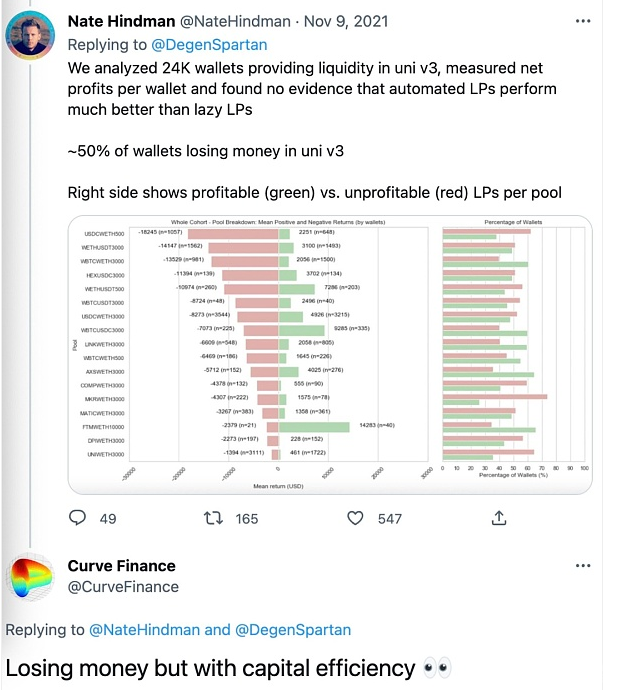This screenshot has height=690, width=624.
Task: Open more options on Curve Finance tweet
Action: (583, 565)
